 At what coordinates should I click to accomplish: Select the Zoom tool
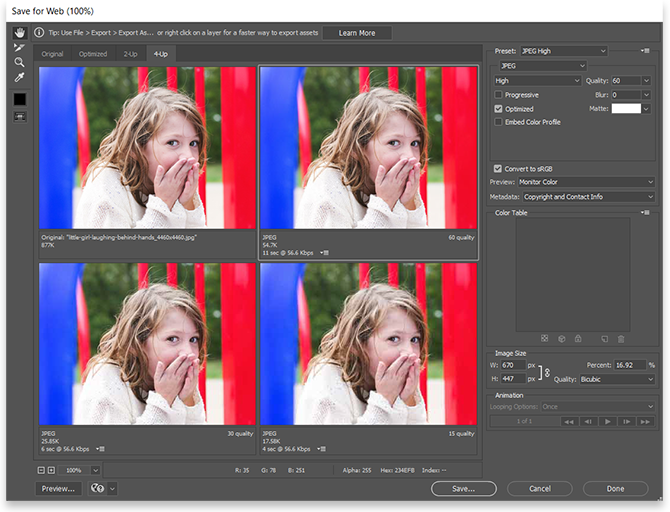click(x=19, y=62)
